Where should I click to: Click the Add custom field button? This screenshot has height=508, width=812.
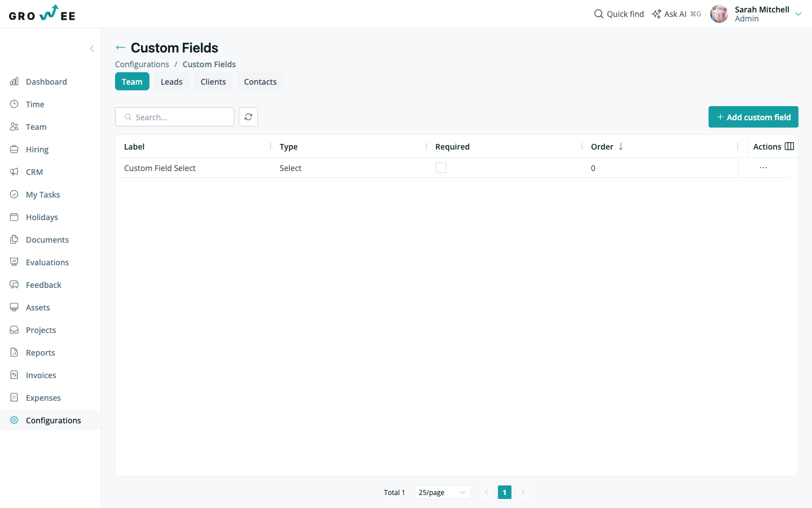coord(753,117)
